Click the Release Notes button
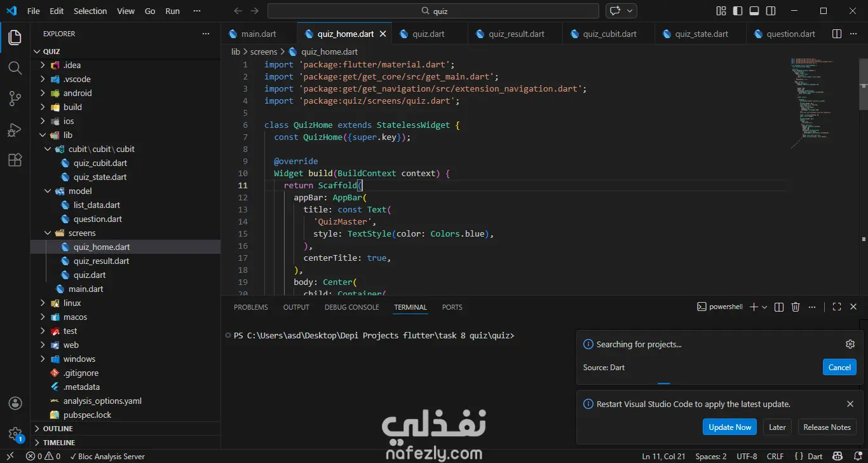 (827, 427)
